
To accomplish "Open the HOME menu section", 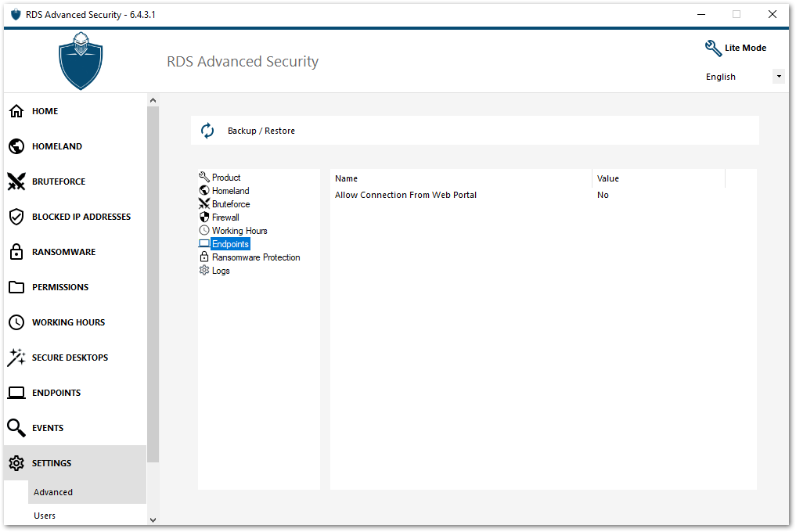I will (x=75, y=110).
